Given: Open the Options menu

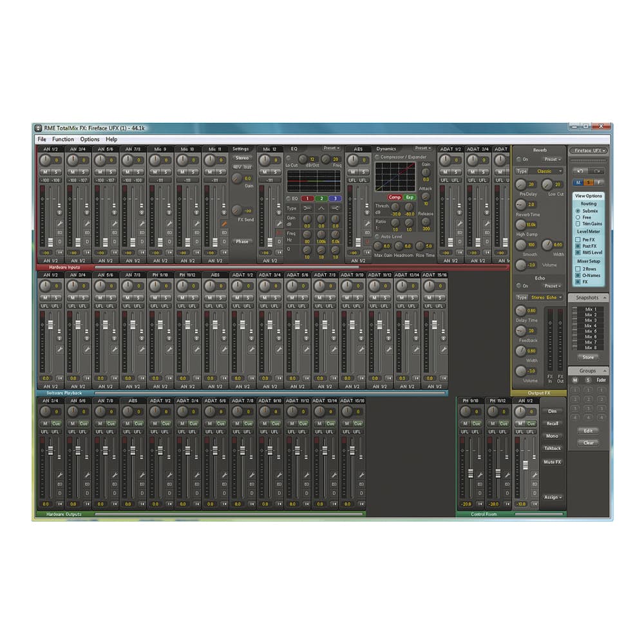Looking at the screenshot, I should 90,139.
